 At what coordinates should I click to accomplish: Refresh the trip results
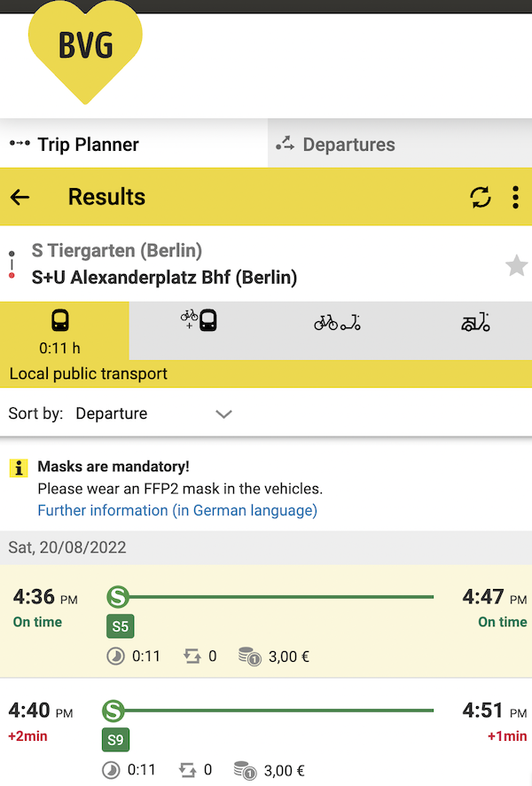[481, 197]
